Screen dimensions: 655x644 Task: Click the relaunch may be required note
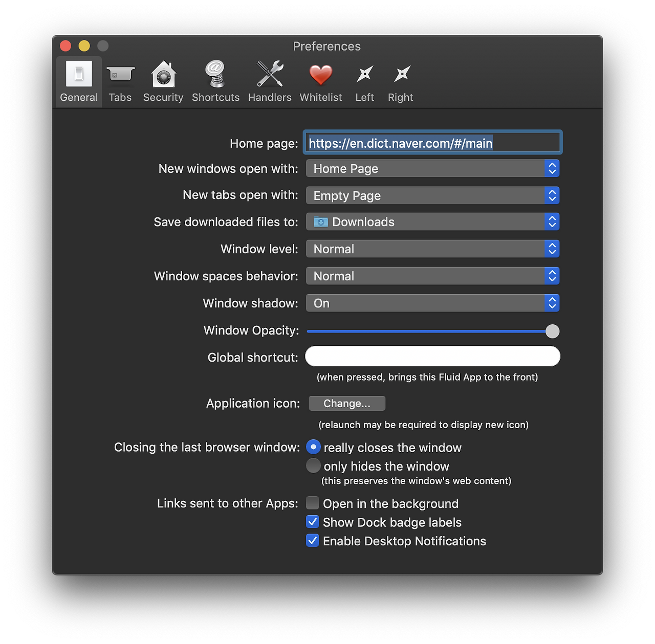(x=424, y=425)
